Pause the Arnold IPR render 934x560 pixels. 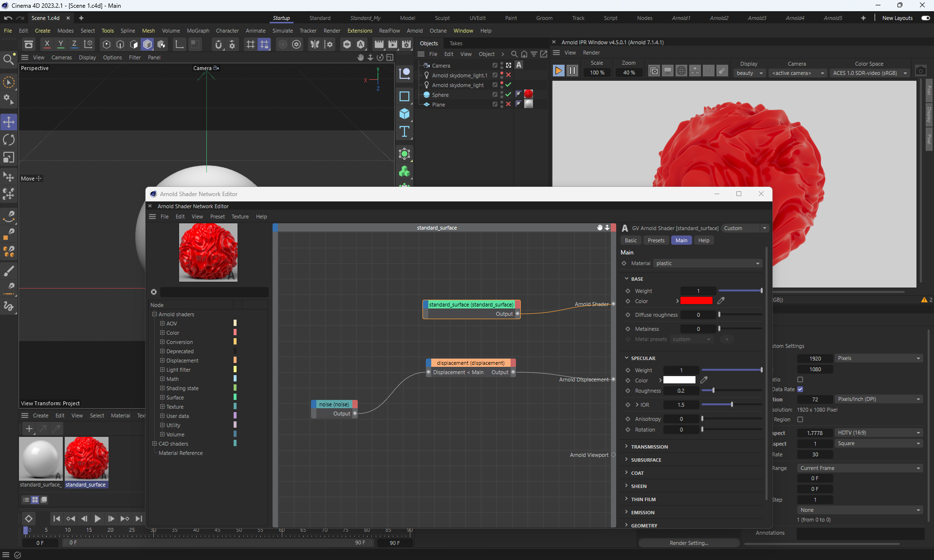pyautogui.click(x=572, y=71)
